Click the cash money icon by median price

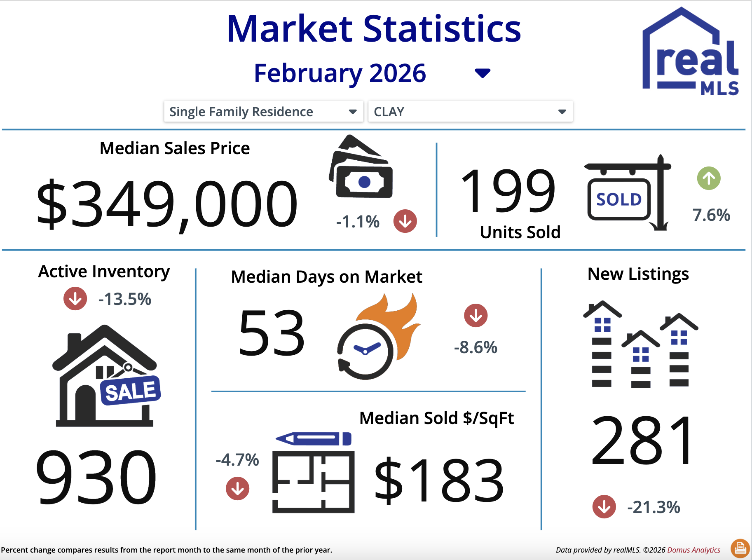(x=361, y=166)
